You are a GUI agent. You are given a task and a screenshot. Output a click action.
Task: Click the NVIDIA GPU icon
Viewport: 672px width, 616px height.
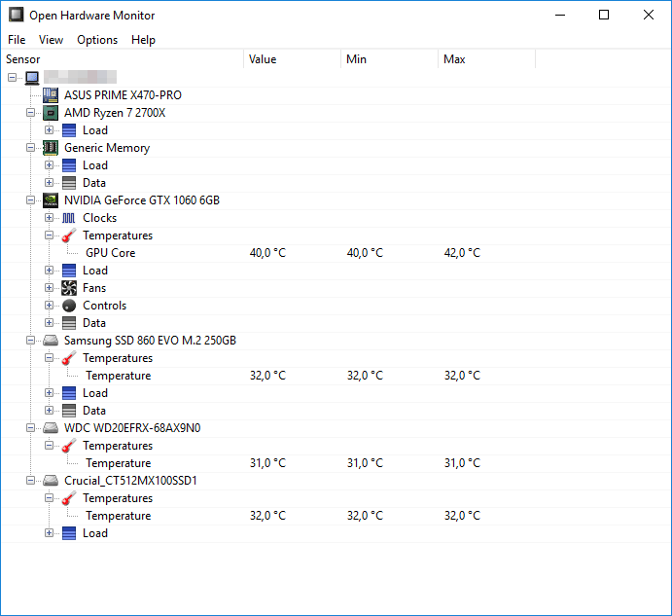tap(51, 200)
